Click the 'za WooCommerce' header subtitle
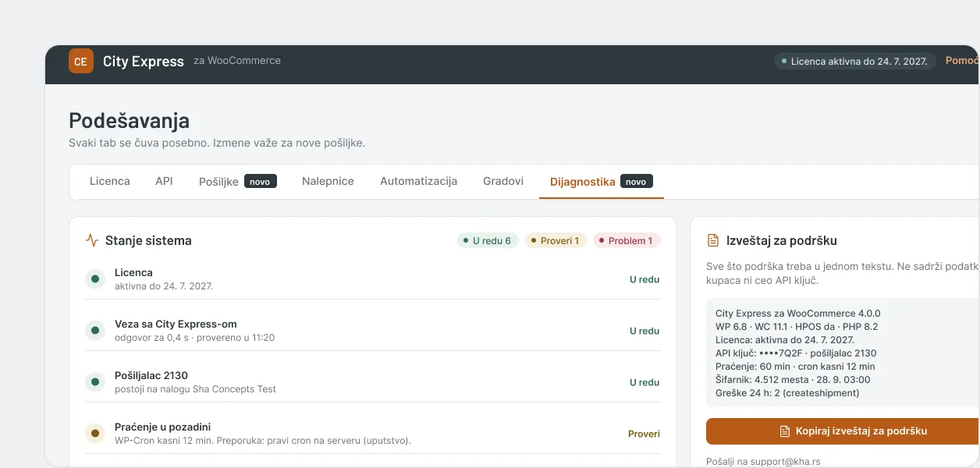The image size is (980, 468). (x=237, y=61)
